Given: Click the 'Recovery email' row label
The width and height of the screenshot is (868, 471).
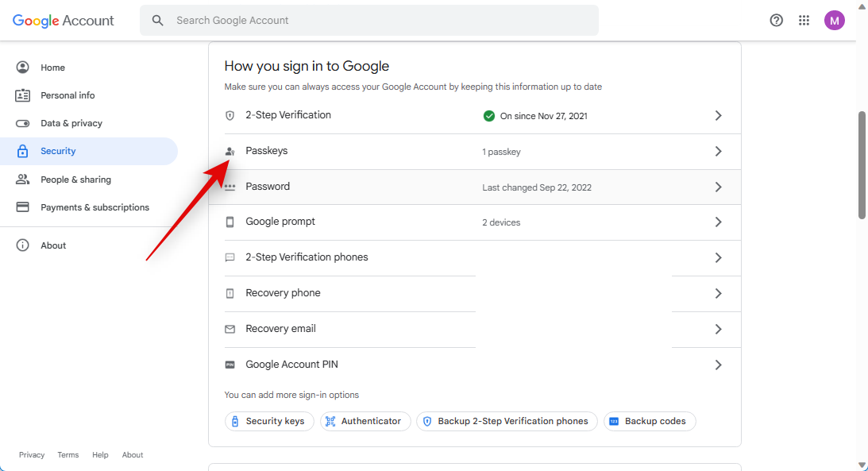Looking at the screenshot, I should click(280, 329).
